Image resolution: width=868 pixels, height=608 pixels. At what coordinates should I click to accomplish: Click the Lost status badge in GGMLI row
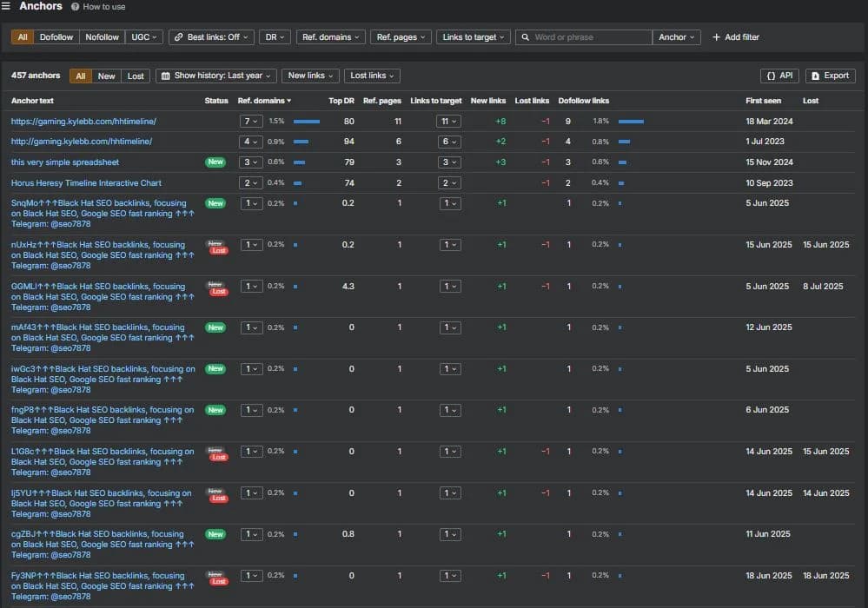[219, 292]
